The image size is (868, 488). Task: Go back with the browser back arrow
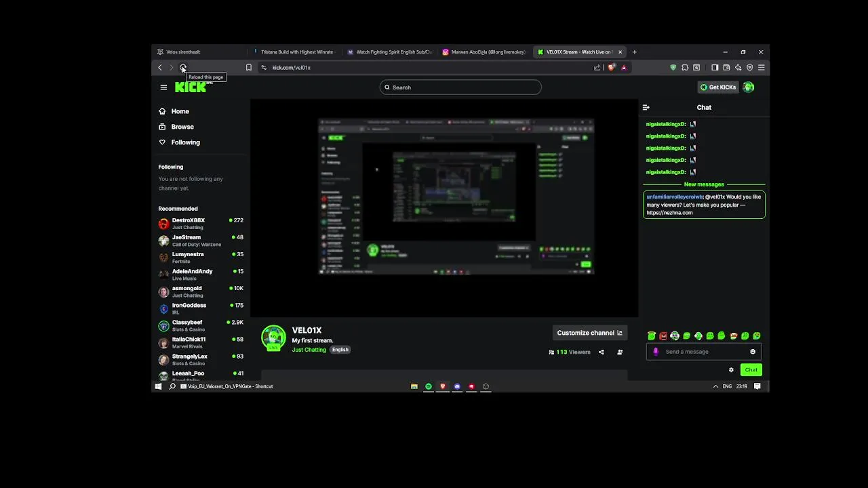pos(160,67)
